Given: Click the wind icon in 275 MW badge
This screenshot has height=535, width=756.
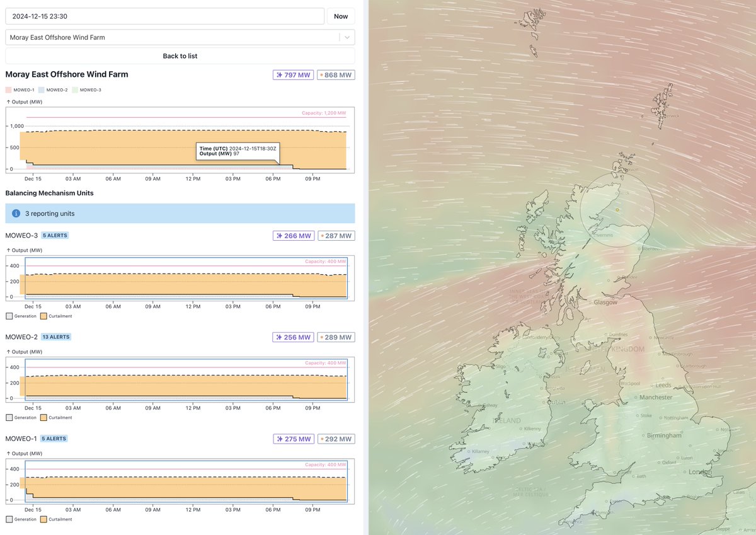Looking at the screenshot, I should pyautogui.click(x=279, y=439).
